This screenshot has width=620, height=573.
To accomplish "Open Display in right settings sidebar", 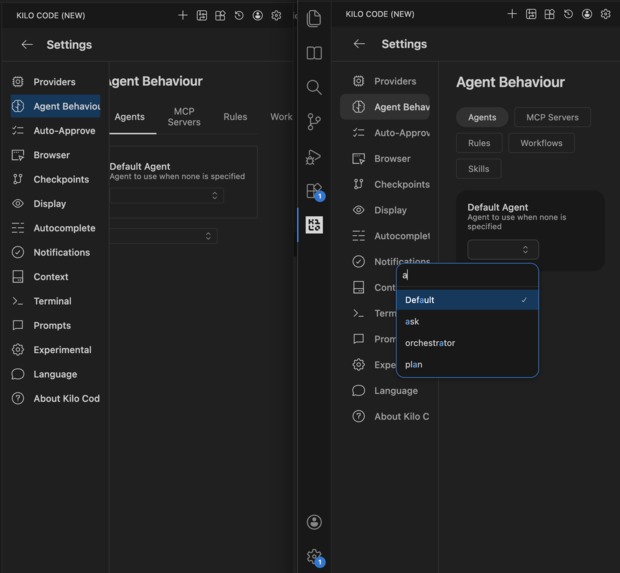I will [x=385, y=210].
